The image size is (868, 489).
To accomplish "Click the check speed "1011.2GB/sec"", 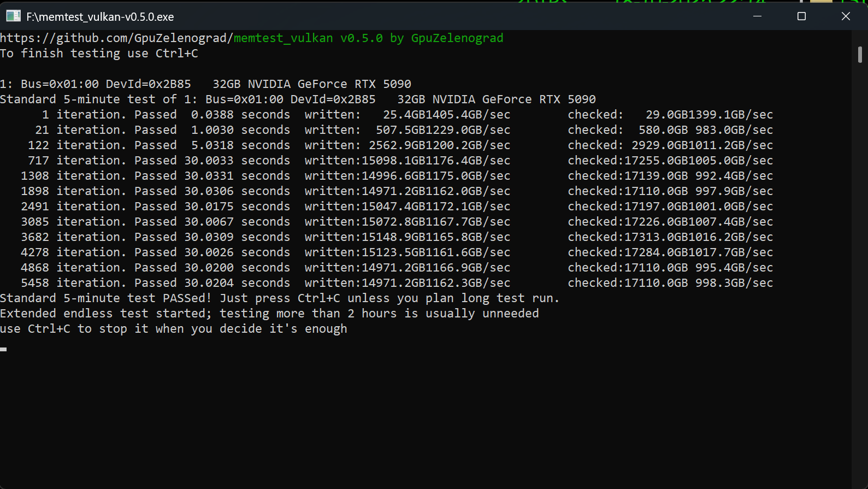I will point(731,145).
